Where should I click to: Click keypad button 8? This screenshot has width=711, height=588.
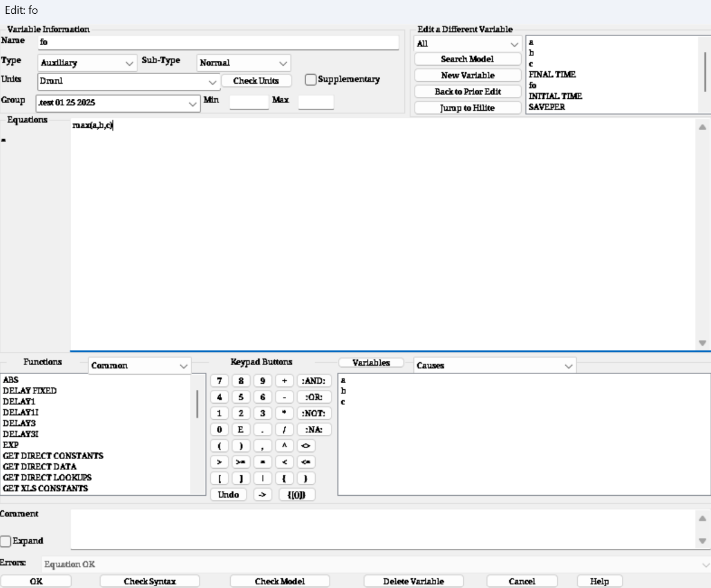coord(241,381)
